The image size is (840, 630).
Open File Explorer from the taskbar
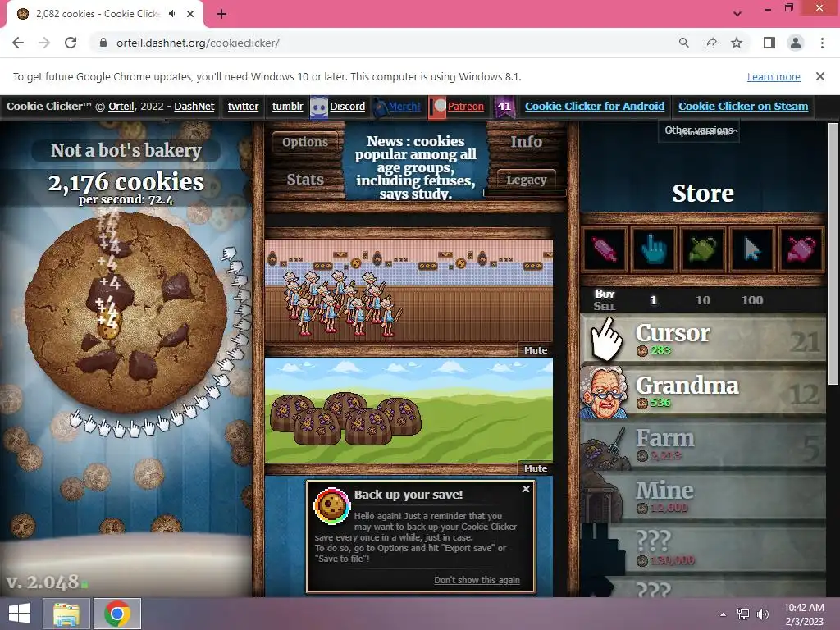[x=66, y=614]
